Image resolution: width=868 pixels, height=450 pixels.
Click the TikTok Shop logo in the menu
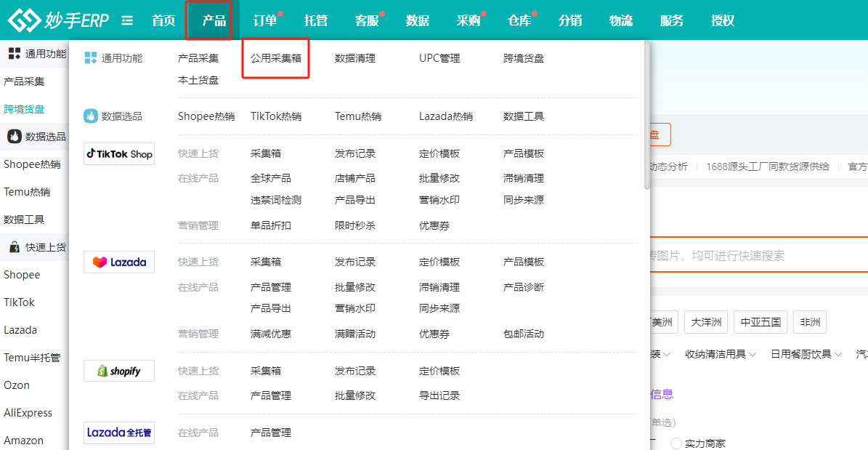pos(119,153)
